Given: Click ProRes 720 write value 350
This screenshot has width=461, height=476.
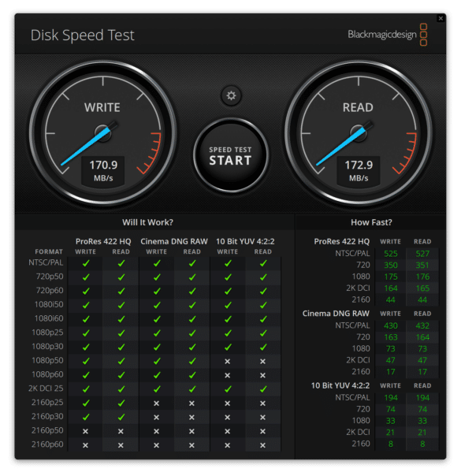Looking at the screenshot, I should coord(391,265).
